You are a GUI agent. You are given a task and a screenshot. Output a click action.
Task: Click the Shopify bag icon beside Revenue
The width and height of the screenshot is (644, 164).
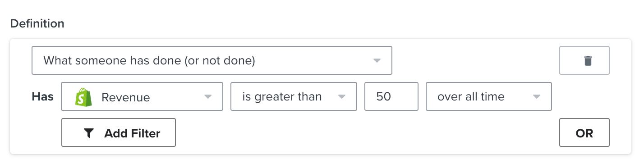(84, 96)
